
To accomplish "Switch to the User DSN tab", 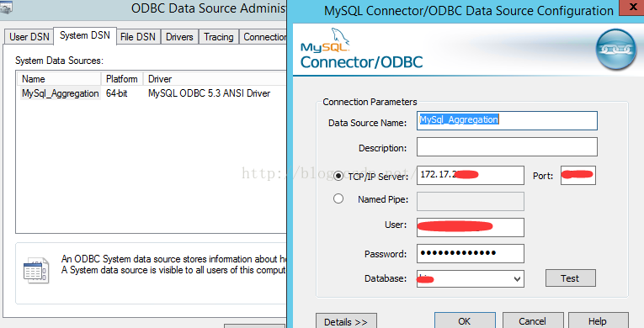I will pyautogui.click(x=29, y=37).
